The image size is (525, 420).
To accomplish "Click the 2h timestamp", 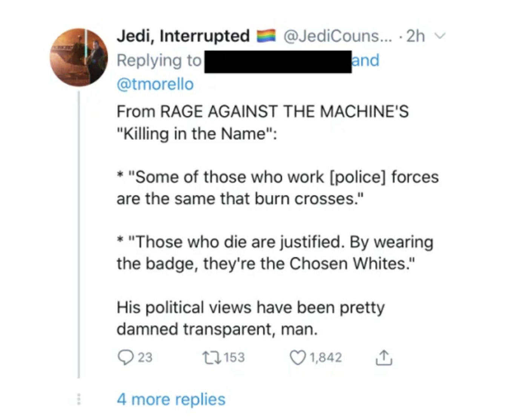I will pyautogui.click(x=415, y=36).
